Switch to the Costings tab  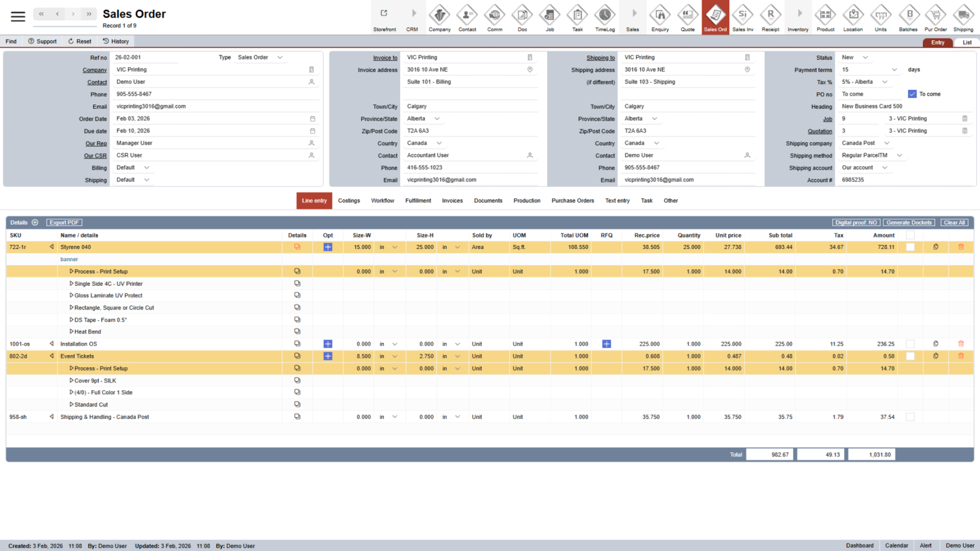pos(349,201)
